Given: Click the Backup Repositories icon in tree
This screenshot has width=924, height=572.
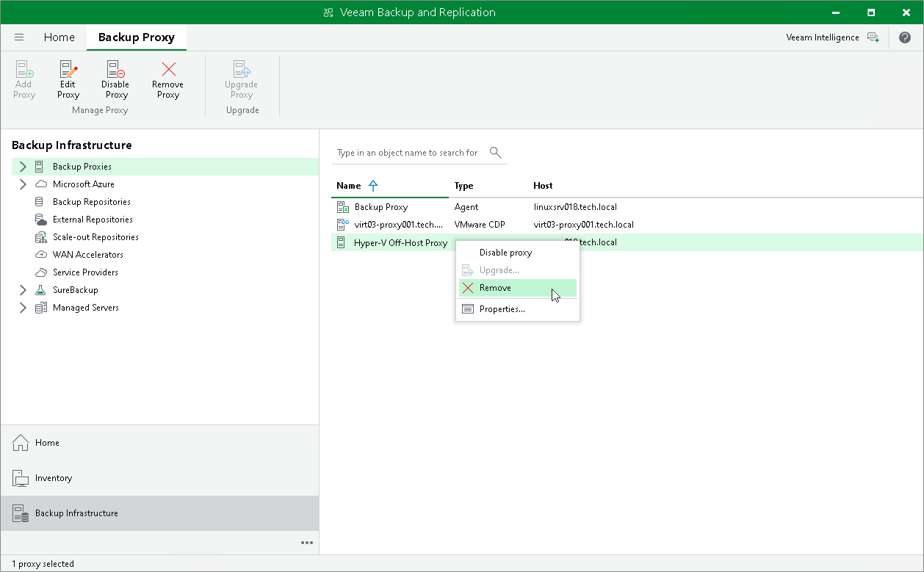Looking at the screenshot, I should [x=40, y=202].
